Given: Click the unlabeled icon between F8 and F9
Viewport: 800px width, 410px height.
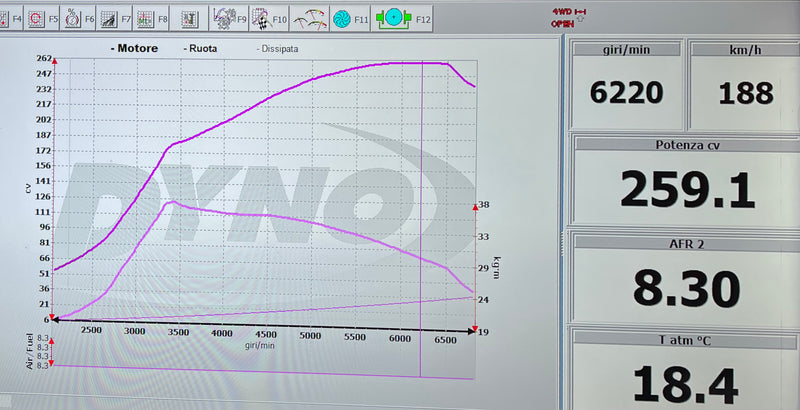Looking at the screenshot, I should pyautogui.click(x=188, y=18).
